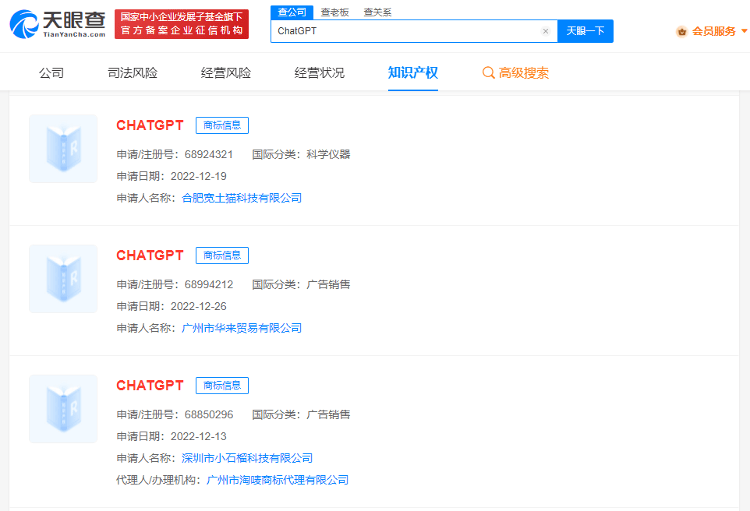750x511 pixels.
Task: Open 高级搜索 advanced search
Action: 523,73
